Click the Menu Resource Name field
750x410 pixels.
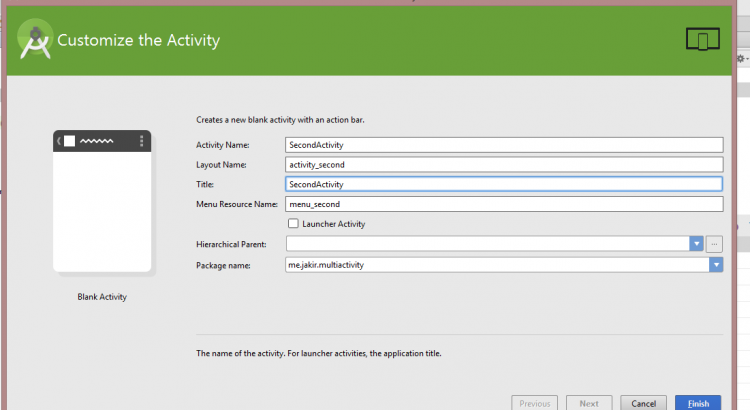[502, 204]
